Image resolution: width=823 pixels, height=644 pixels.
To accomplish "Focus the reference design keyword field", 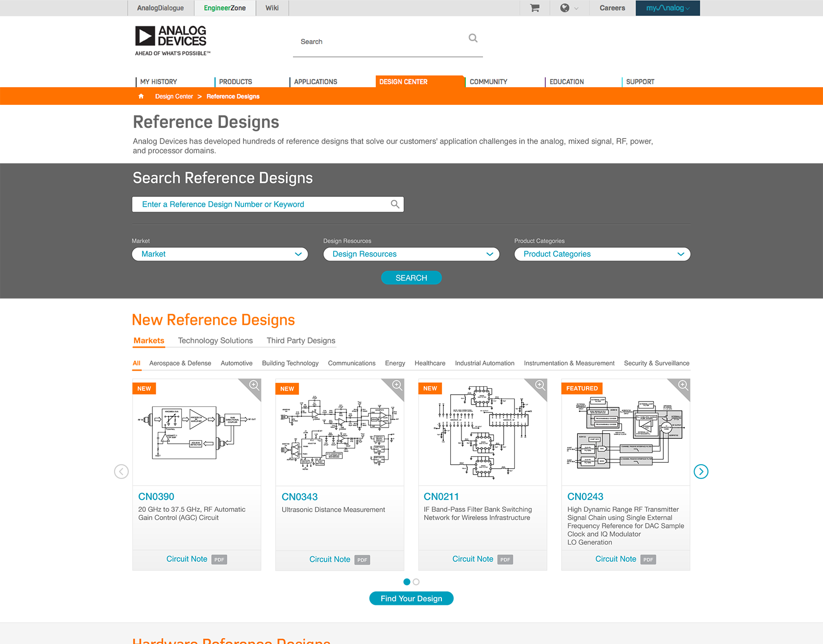I will 268,204.
